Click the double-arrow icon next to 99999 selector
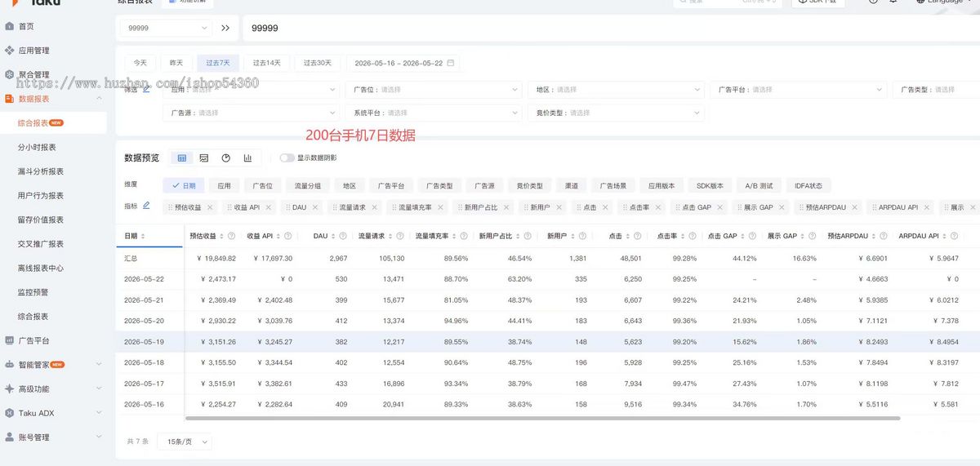The height and width of the screenshot is (466, 980). point(225,28)
